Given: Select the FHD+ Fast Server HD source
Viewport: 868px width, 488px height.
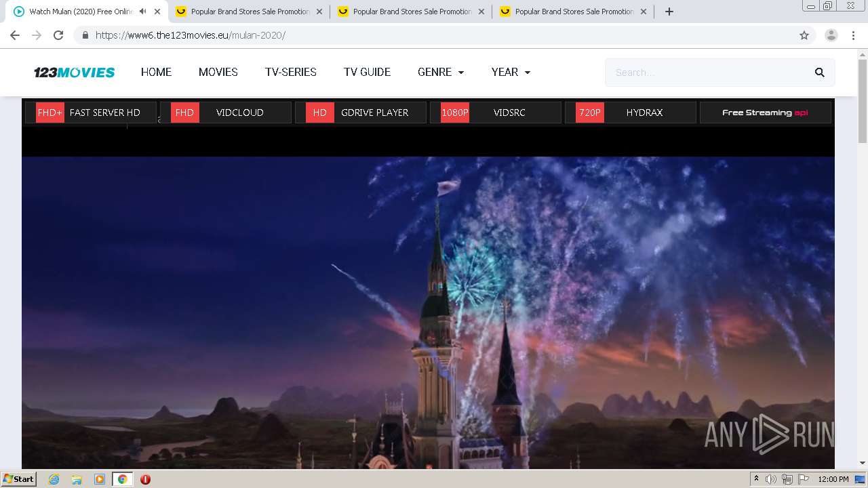Looking at the screenshot, I should [91, 113].
